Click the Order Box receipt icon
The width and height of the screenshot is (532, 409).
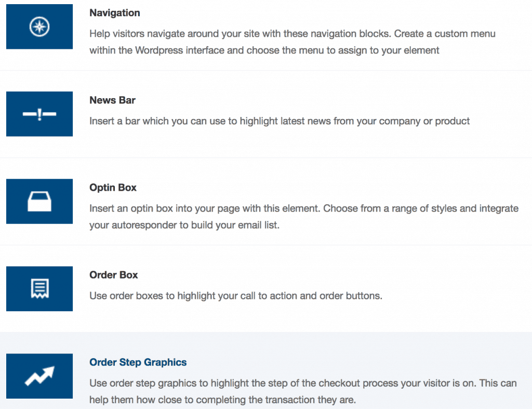(x=39, y=289)
